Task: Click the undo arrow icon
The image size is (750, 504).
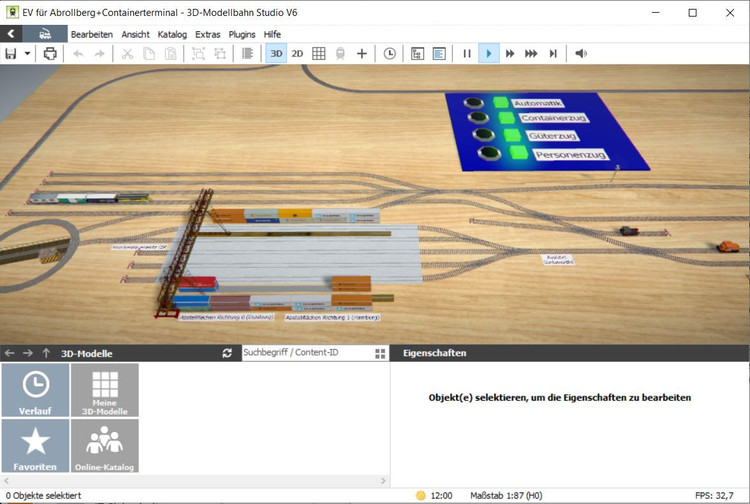Action: pyautogui.click(x=78, y=54)
